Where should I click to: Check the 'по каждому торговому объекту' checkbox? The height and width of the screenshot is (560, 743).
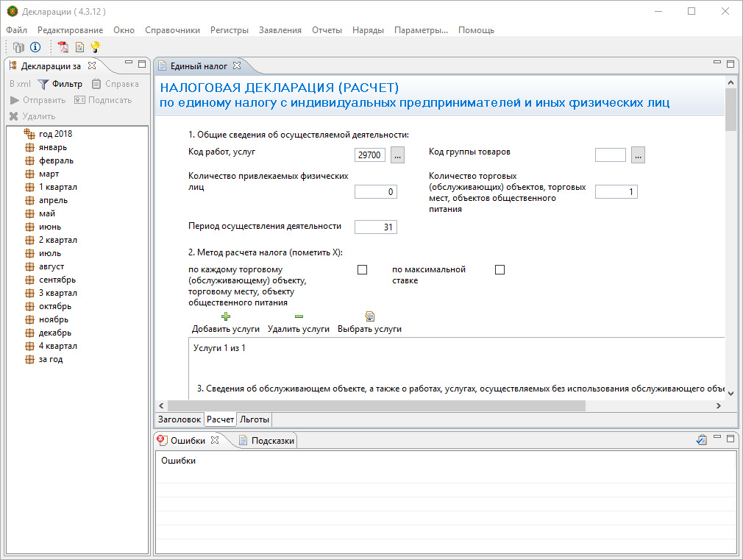[362, 270]
